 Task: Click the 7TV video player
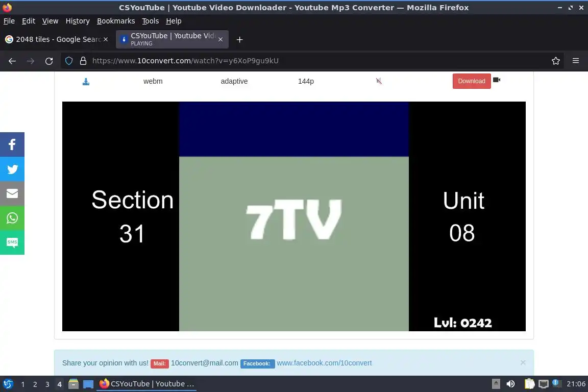(x=293, y=216)
